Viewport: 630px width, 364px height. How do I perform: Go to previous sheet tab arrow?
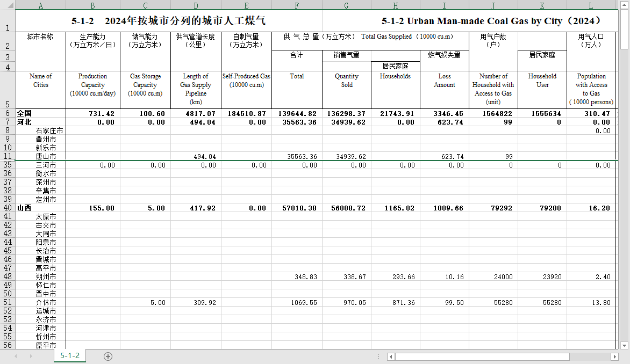[16, 356]
